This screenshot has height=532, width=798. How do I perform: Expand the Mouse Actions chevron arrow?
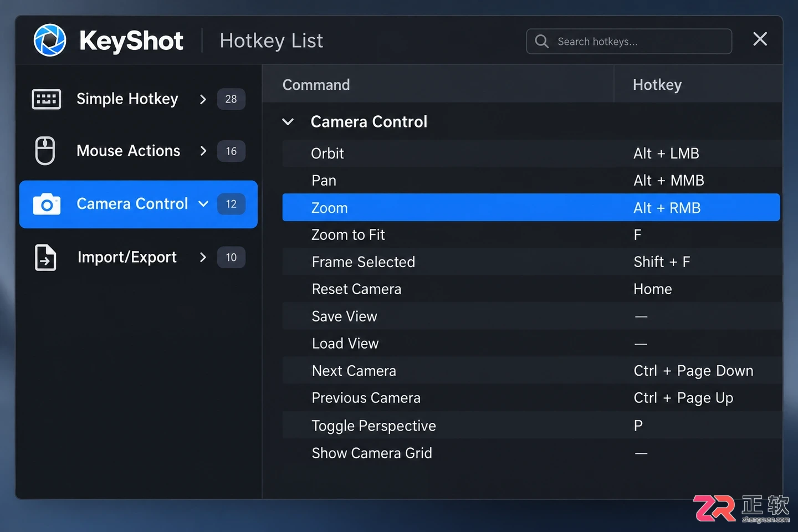[203, 151]
